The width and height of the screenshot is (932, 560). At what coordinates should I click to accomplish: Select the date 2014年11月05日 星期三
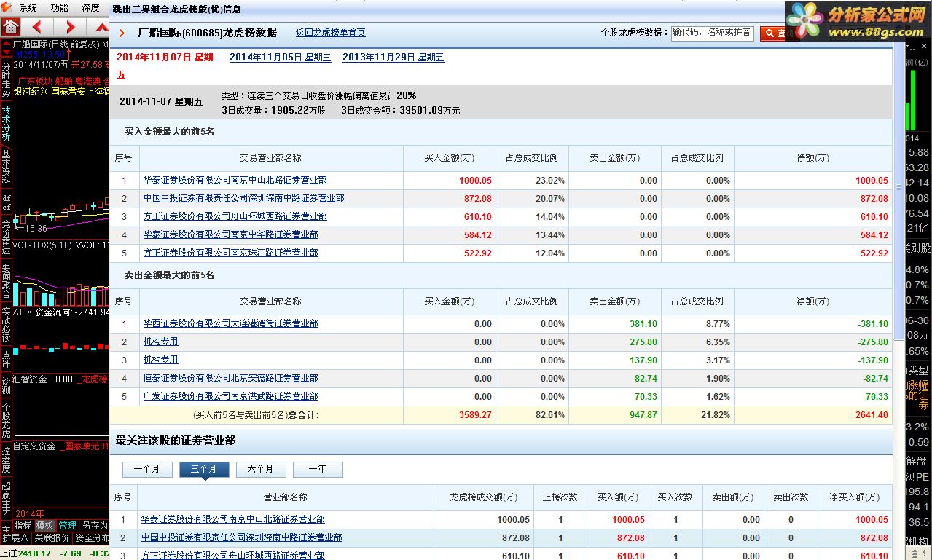[x=281, y=58]
